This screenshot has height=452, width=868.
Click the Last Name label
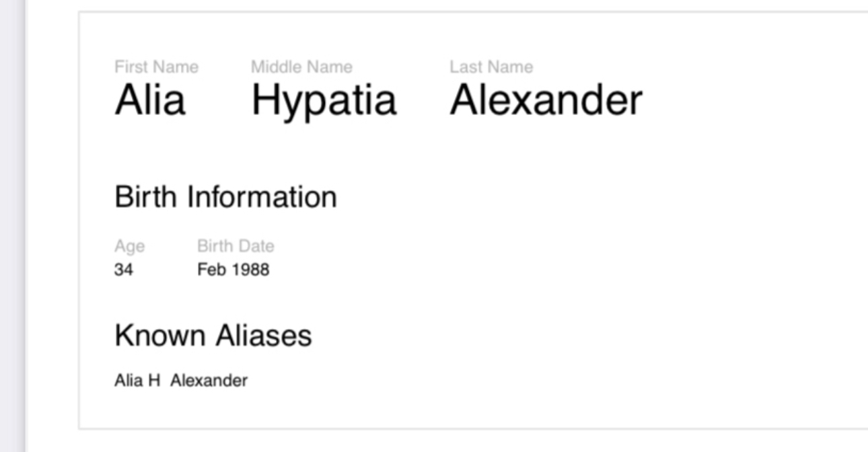pyautogui.click(x=491, y=67)
